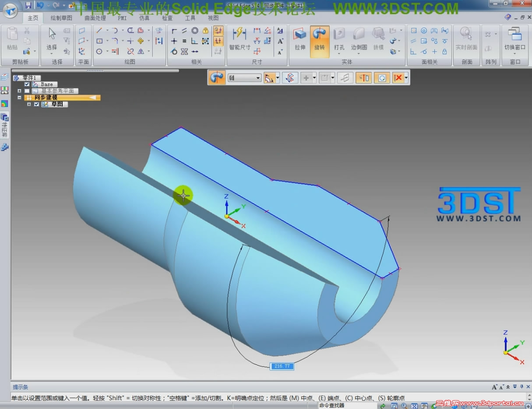The width and height of the screenshot is (532, 409).
Task: Apply the perpendicular relationship
Action: tap(194, 41)
